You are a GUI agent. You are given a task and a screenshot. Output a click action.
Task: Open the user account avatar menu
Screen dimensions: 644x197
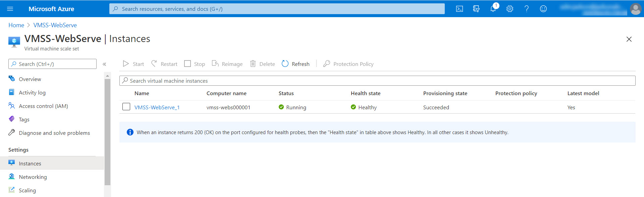click(635, 9)
